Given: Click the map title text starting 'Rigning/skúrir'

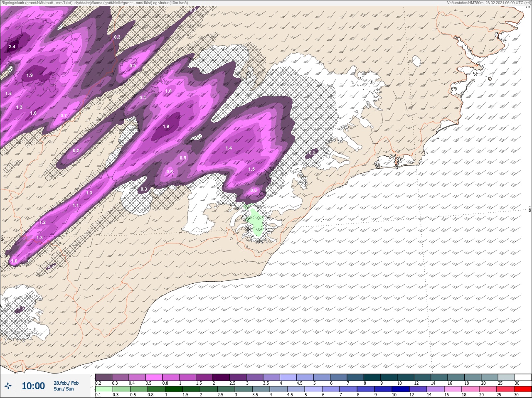Looking at the screenshot, I should click(x=94, y=2).
